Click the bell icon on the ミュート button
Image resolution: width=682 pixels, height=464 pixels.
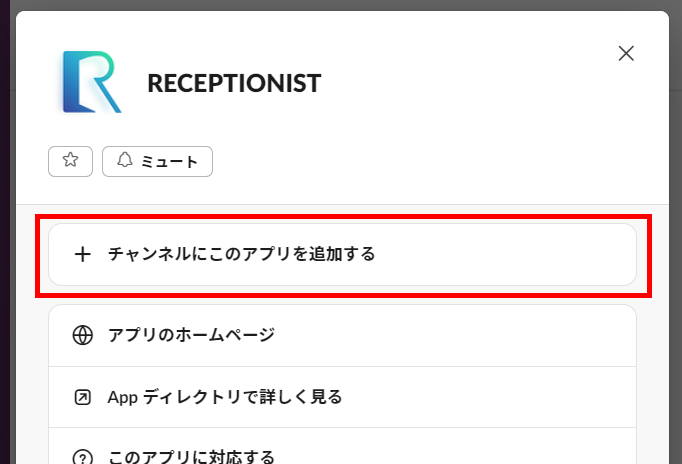(125, 161)
